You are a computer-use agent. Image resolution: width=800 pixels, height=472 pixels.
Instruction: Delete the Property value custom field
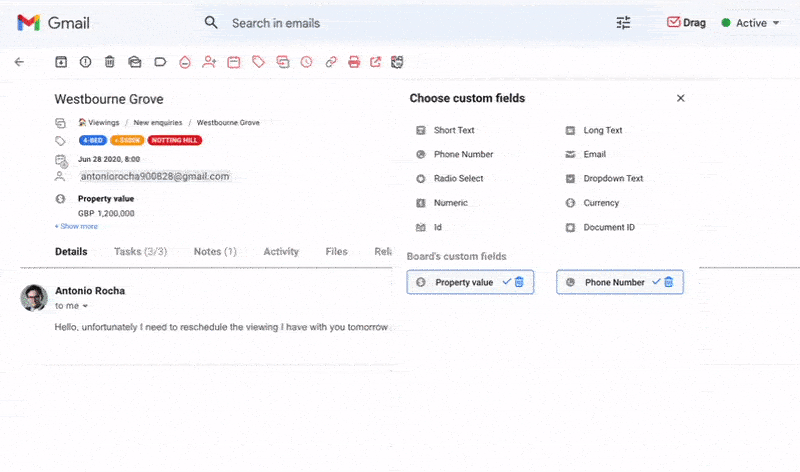click(x=519, y=282)
